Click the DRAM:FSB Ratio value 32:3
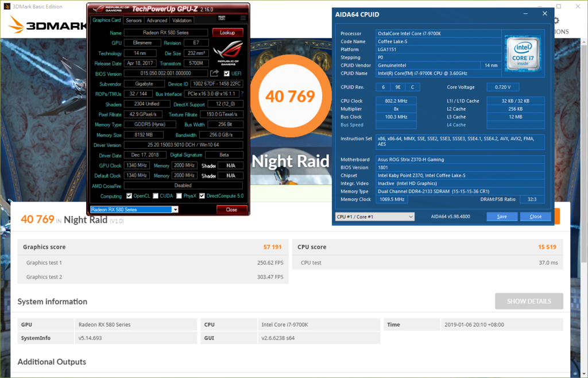This screenshot has width=588, height=378. 532,199
